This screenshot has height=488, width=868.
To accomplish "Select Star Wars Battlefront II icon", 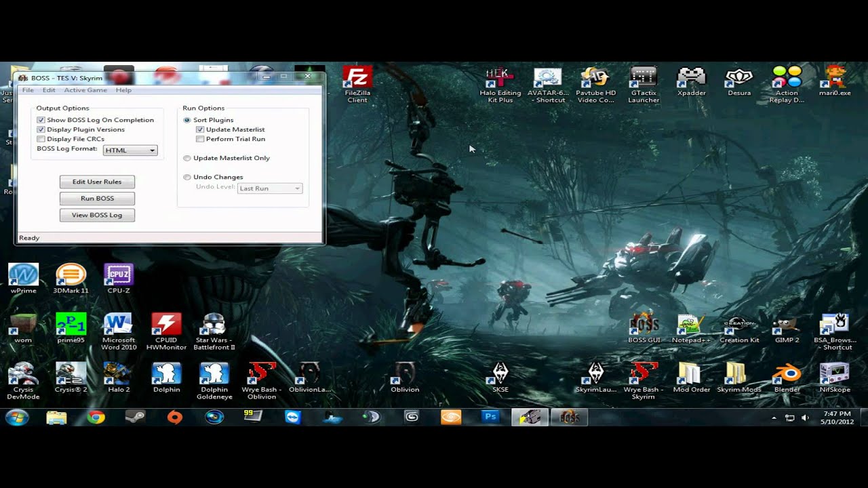I will pyautogui.click(x=214, y=331).
